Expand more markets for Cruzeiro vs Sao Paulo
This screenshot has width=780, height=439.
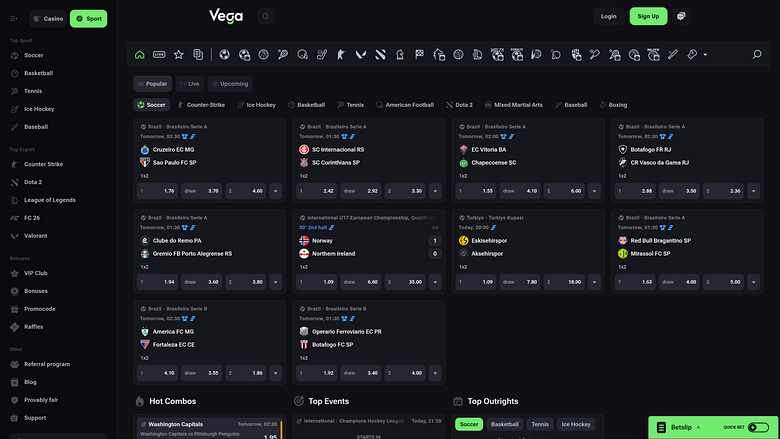coord(276,191)
